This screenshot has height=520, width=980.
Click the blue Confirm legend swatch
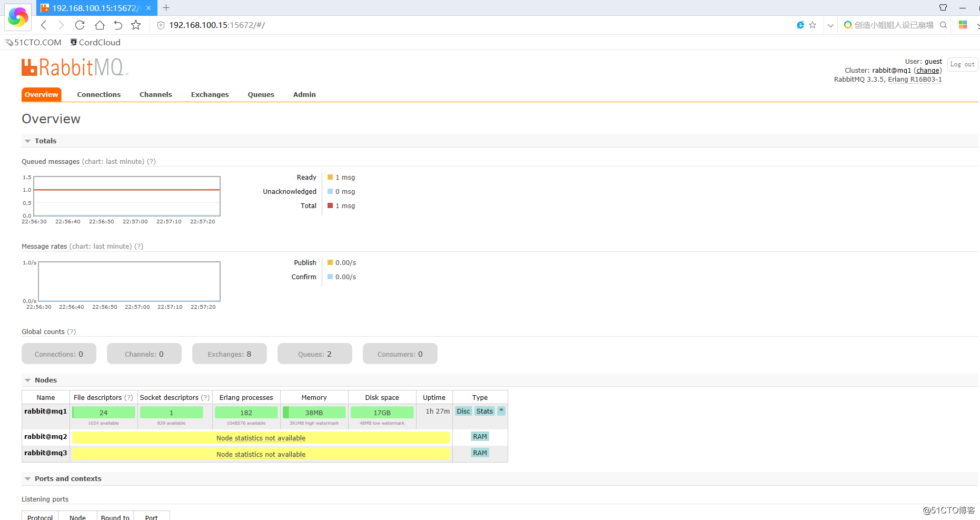click(x=330, y=277)
